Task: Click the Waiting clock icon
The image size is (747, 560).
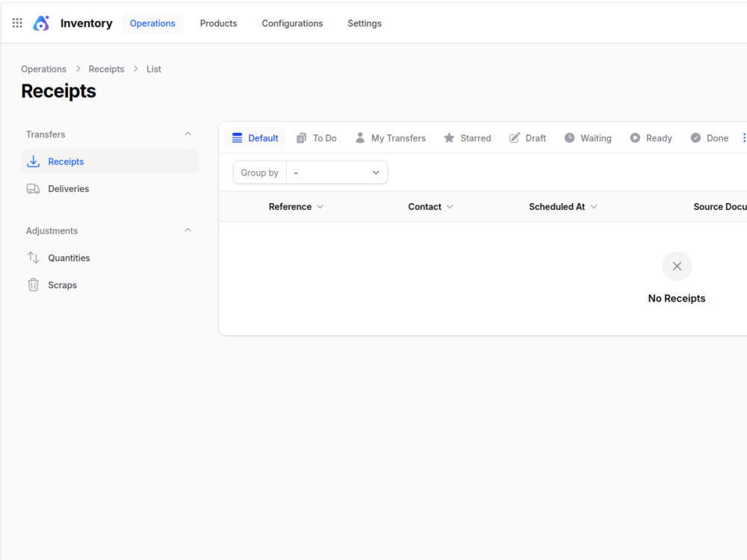Action: (569, 138)
